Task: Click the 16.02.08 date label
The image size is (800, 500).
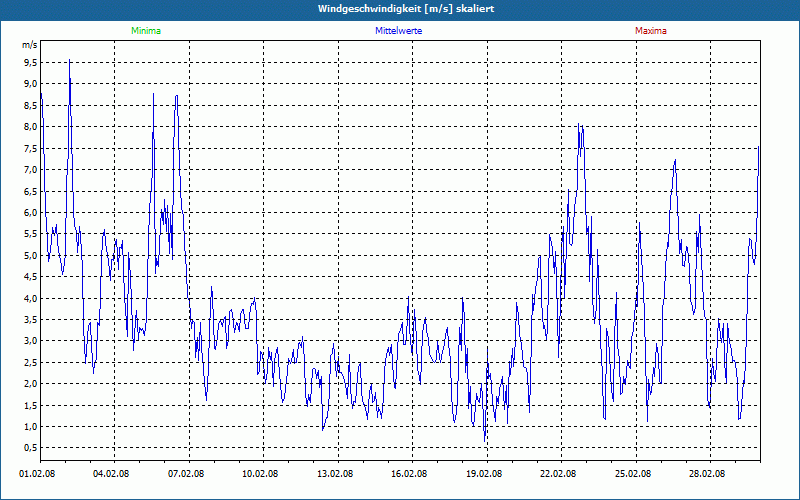Action: pos(410,473)
